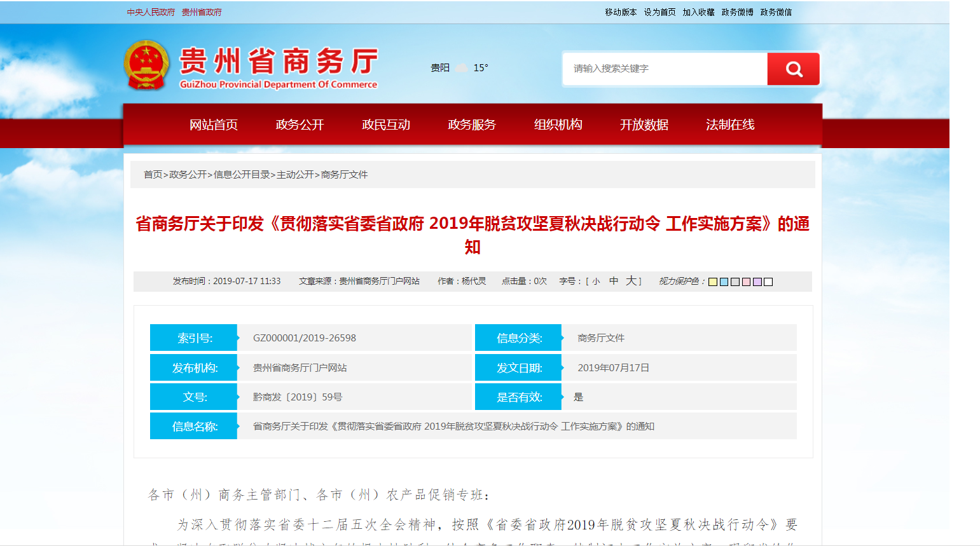Select 法制在线 in the navigation bar
Screen dimensions: 980x546
pos(730,125)
